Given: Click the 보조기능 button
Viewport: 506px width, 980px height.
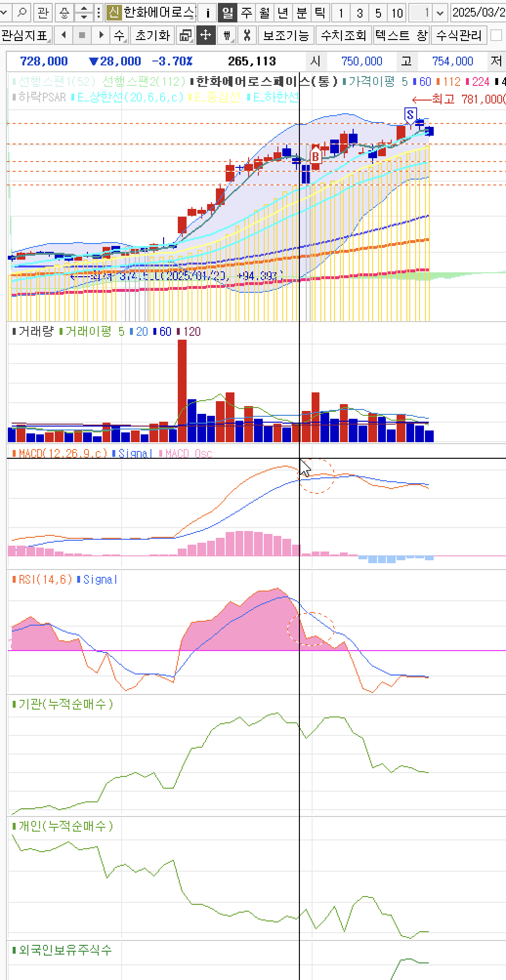Looking at the screenshot, I should click(x=286, y=35).
